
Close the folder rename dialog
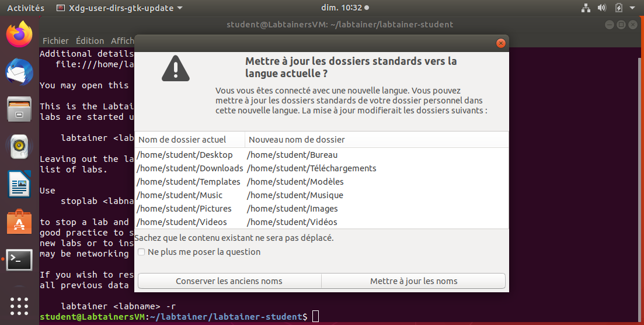coord(500,43)
